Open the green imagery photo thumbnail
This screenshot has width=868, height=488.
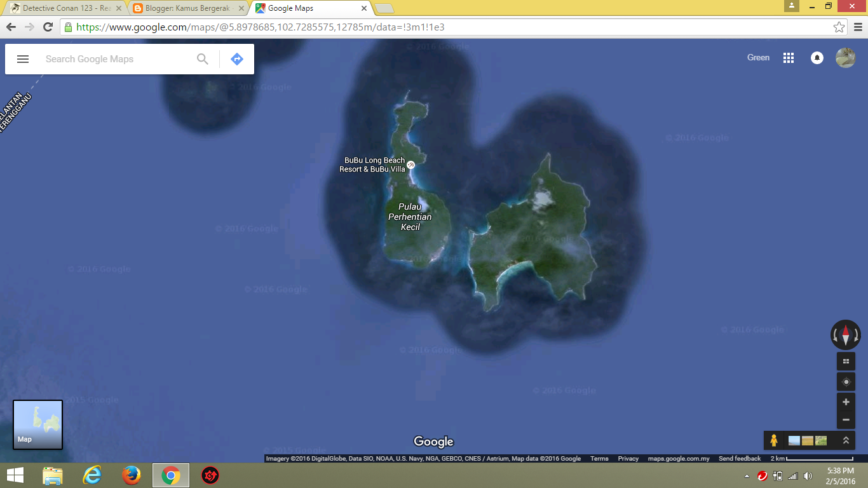[821, 440]
